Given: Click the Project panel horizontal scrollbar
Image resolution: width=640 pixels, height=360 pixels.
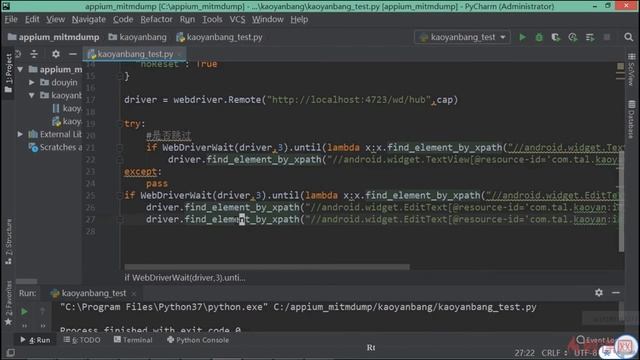Looking at the screenshot, I should [27, 281].
